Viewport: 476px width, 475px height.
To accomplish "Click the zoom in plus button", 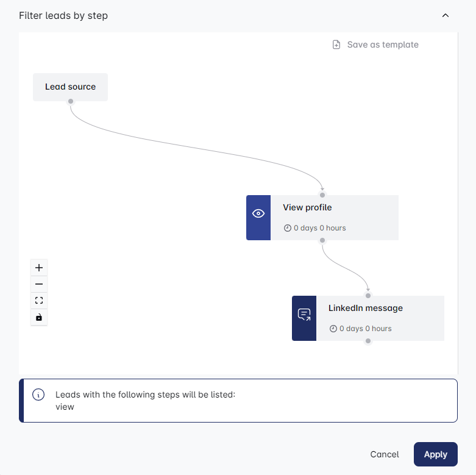I will [39, 268].
